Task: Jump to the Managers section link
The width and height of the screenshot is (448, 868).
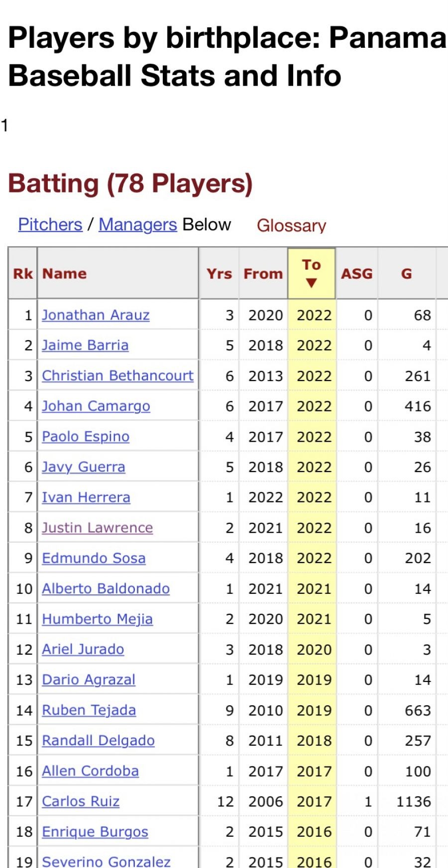Action: click(137, 225)
